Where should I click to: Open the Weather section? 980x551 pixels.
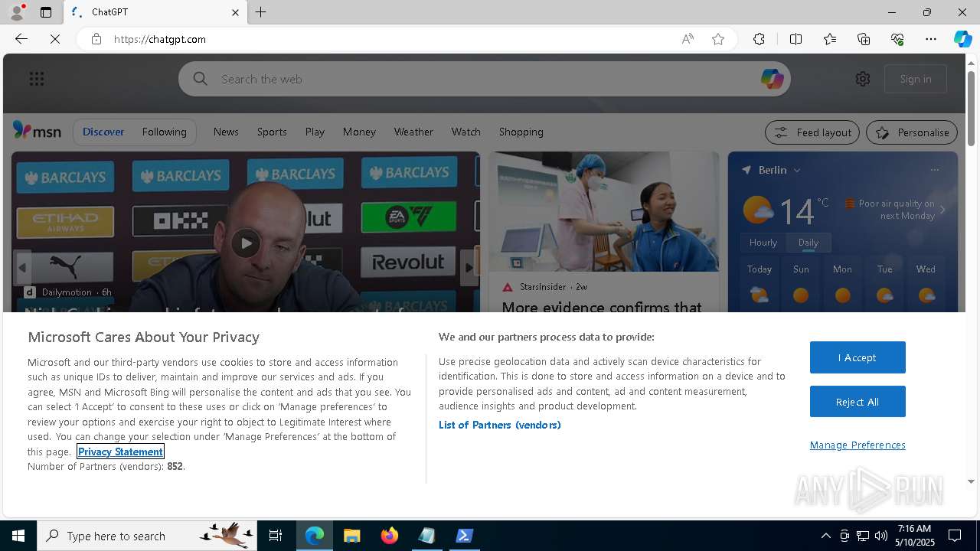click(x=413, y=132)
